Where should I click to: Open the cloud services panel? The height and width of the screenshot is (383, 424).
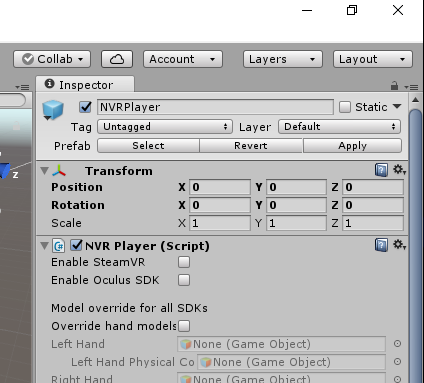coord(117,59)
